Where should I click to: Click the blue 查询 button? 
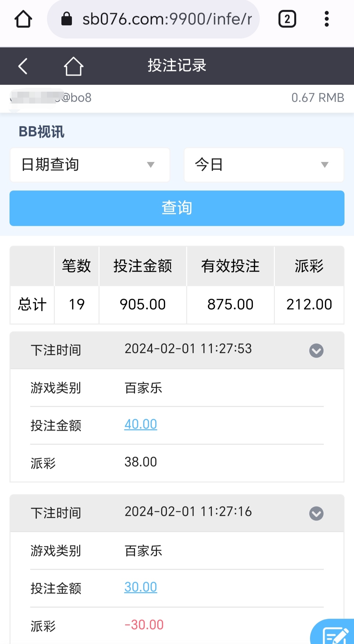coord(177,208)
